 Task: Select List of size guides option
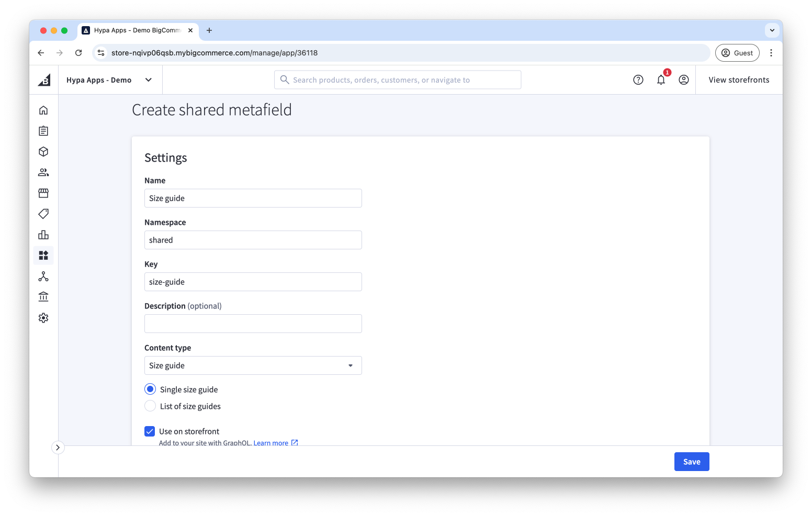(x=150, y=406)
